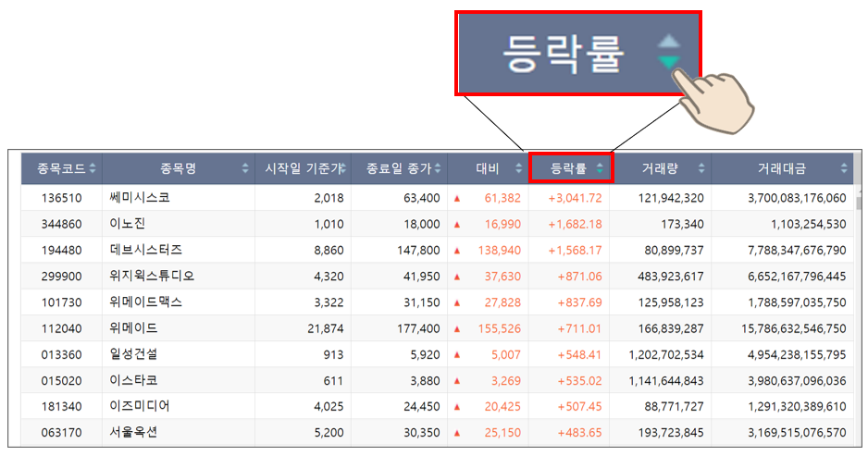868x456 pixels.
Task: Click 등락률 value +837.69
Action: click(x=579, y=302)
